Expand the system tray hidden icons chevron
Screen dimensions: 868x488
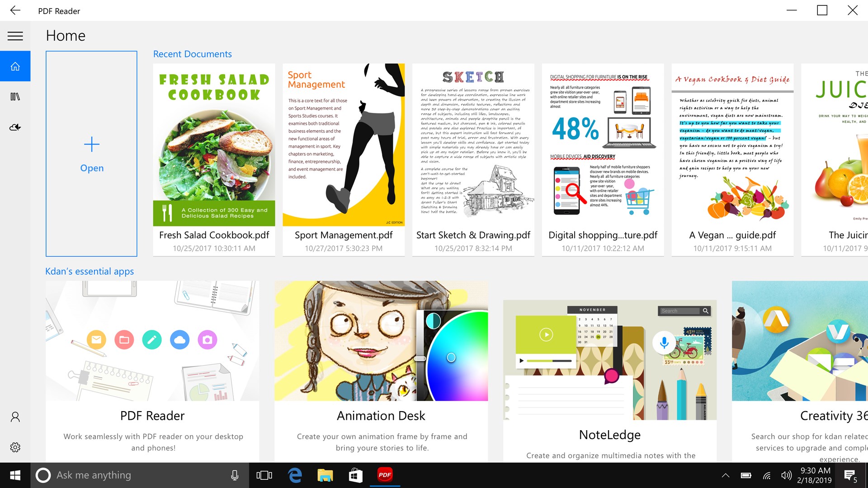725,475
